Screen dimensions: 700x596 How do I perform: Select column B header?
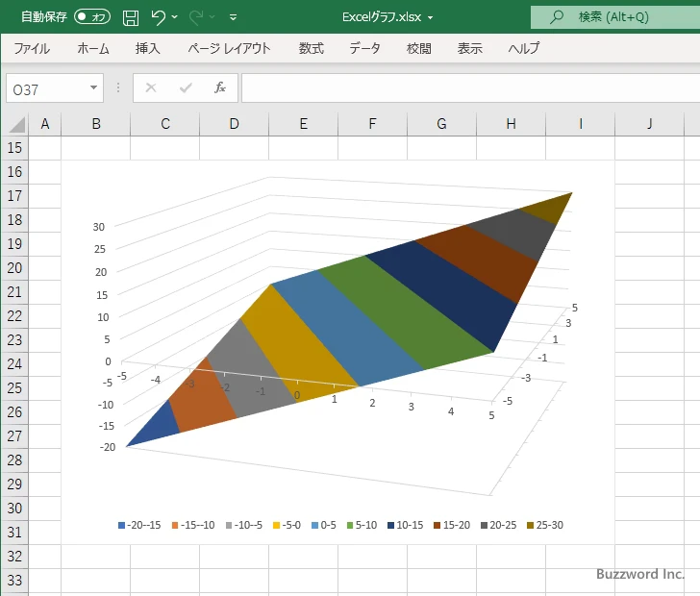96,124
